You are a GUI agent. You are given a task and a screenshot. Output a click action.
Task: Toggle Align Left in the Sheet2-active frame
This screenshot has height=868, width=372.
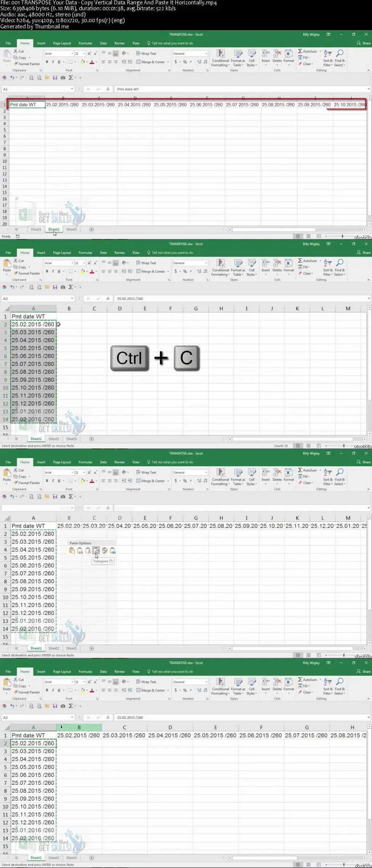pos(104,62)
